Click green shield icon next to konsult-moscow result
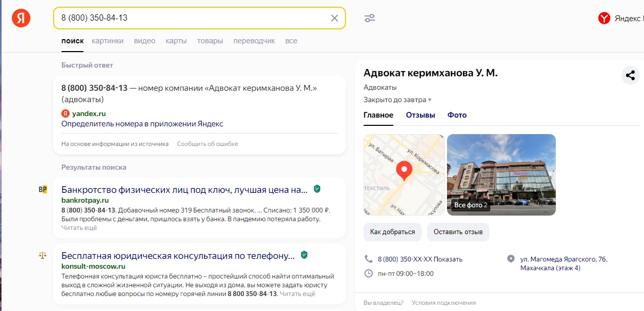644x311 pixels. pyautogui.click(x=304, y=255)
